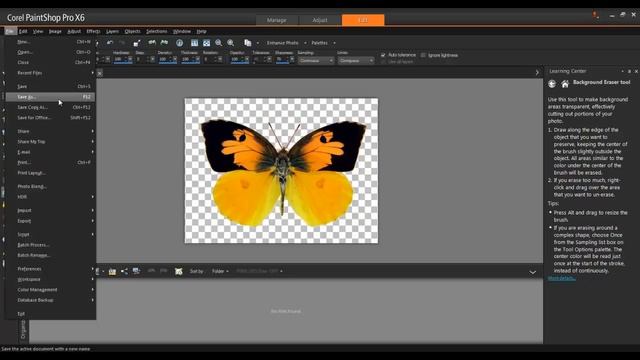Switch to the Adjust tab
Viewport: 640px width, 360px height.
point(320,20)
